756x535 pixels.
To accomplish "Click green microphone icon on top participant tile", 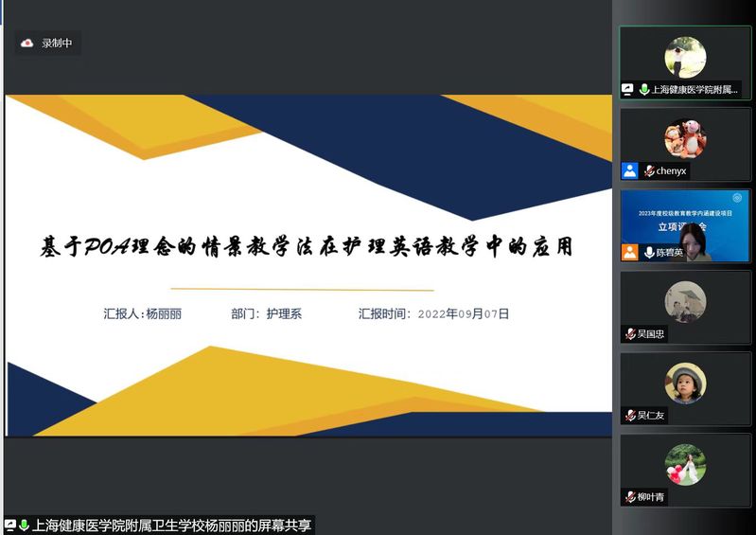I will [644, 90].
